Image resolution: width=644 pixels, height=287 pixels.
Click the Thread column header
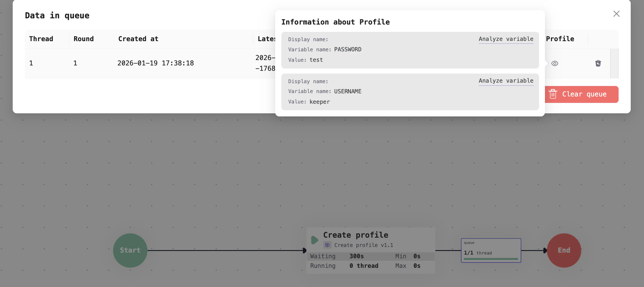tap(41, 39)
